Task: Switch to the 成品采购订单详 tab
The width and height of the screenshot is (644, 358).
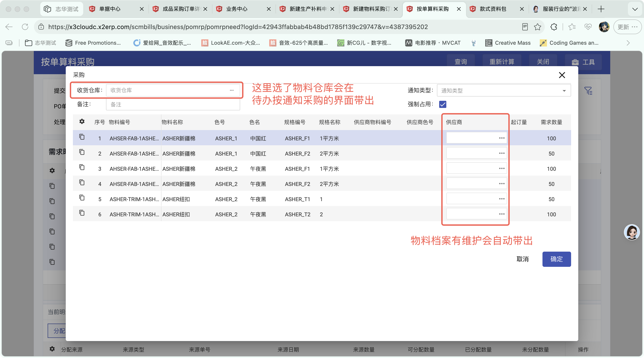Action: click(x=180, y=9)
